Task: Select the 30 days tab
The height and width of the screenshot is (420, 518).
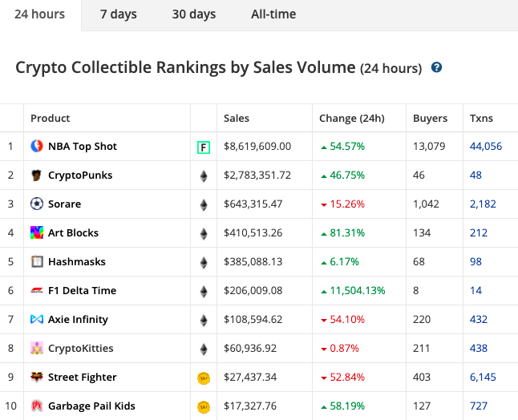Action: point(193,14)
